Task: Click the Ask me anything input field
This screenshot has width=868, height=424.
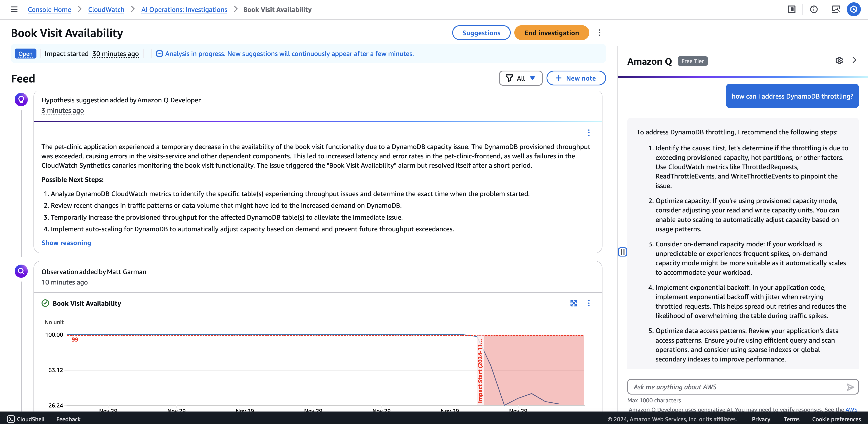Action: (x=734, y=387)
